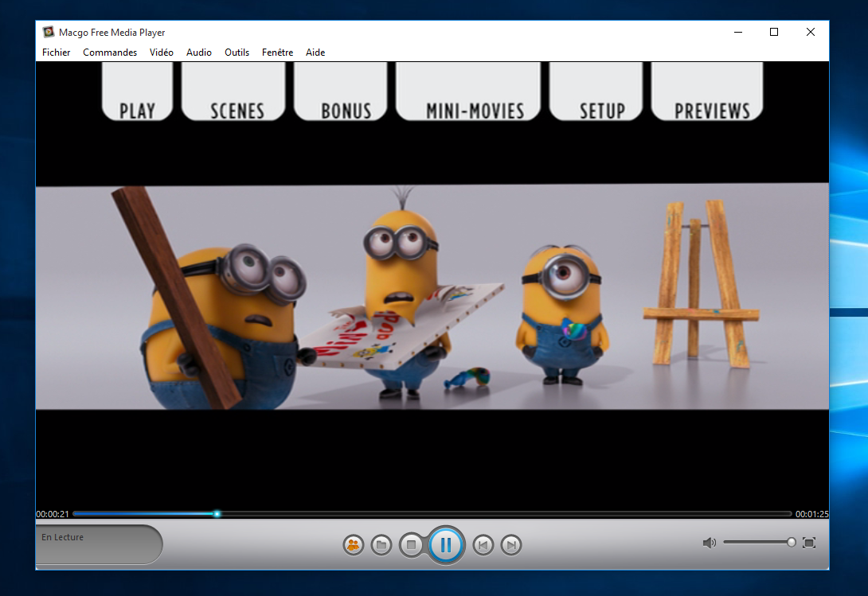
Task: Click the total duration 00:01:25
Action: point(811,514)
